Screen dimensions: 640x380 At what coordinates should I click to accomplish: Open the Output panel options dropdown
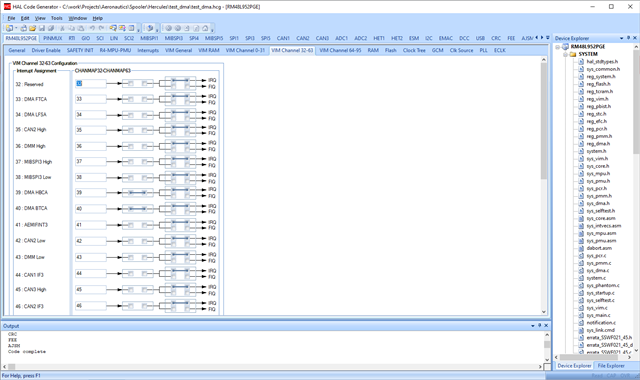coord(533,326)
